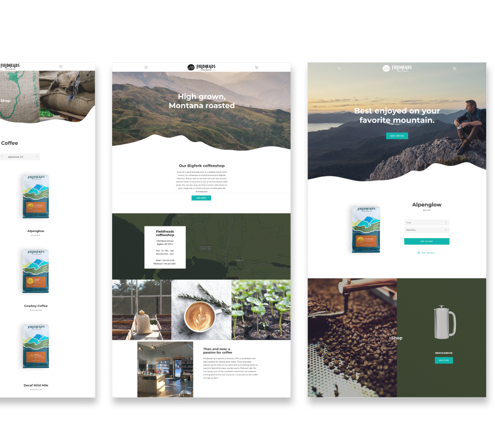Click the latte art photo
This screenshot has height=448, width=495.
tap(201, 310)
